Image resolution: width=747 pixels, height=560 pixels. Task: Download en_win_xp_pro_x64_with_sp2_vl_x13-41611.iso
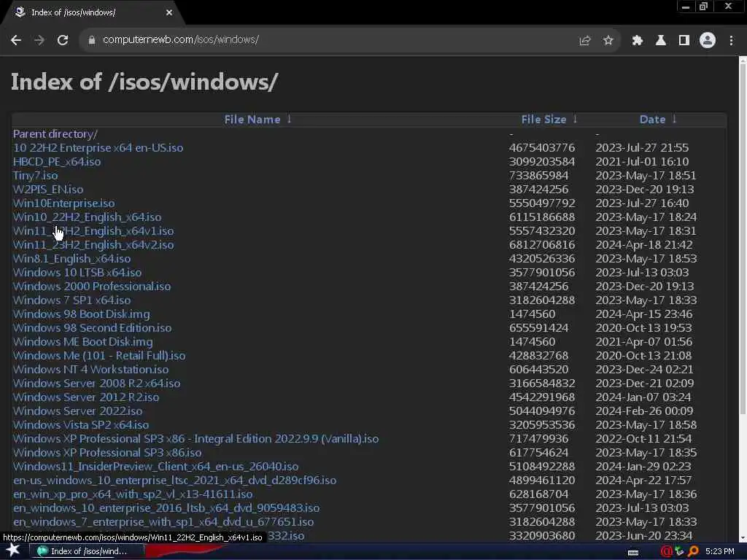(133, 494)
